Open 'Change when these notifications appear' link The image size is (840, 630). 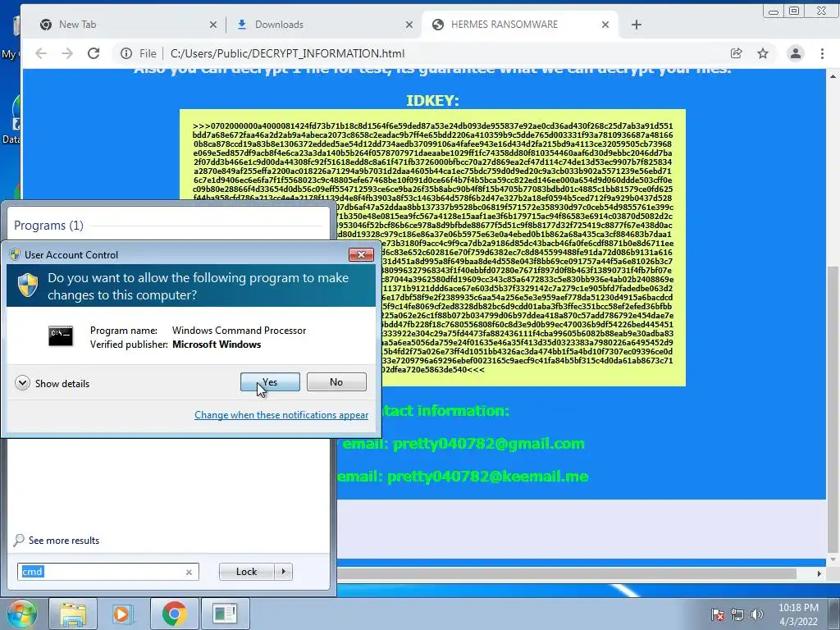281,414
